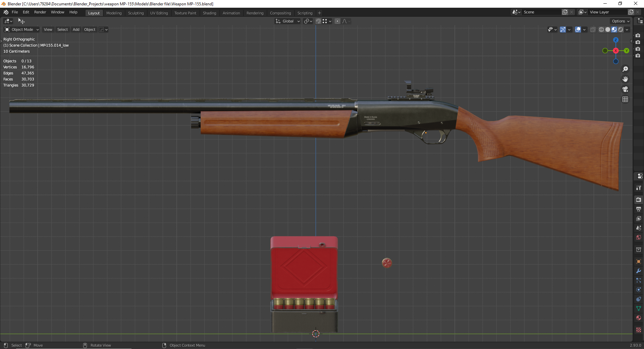Switch to solid viewport shading
Screen dimensions: 644x349
click(608, 30)
